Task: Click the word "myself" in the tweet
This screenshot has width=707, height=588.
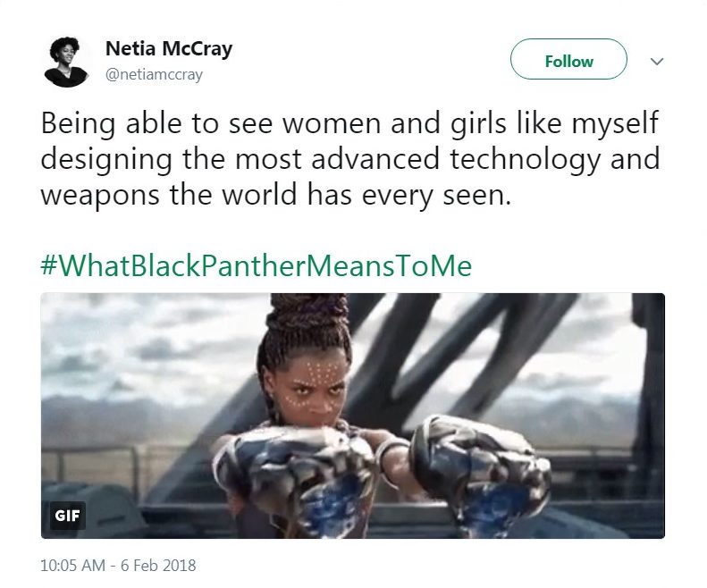Action: click(x=615, y=123)
